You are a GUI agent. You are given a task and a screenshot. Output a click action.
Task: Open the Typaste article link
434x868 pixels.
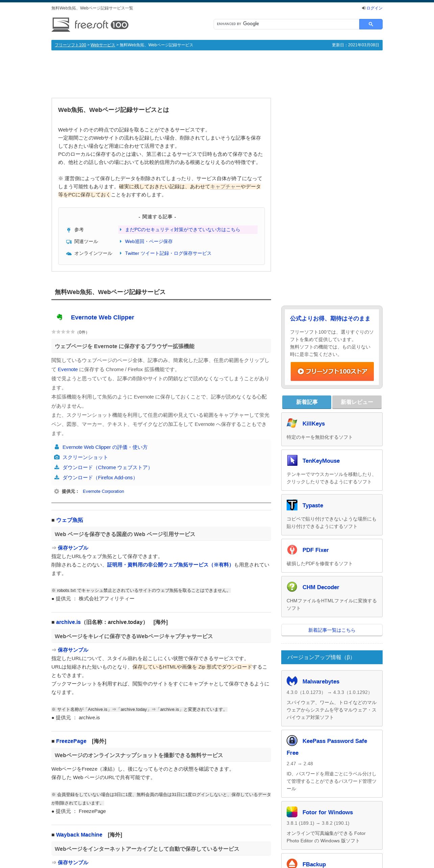(313, 506)
